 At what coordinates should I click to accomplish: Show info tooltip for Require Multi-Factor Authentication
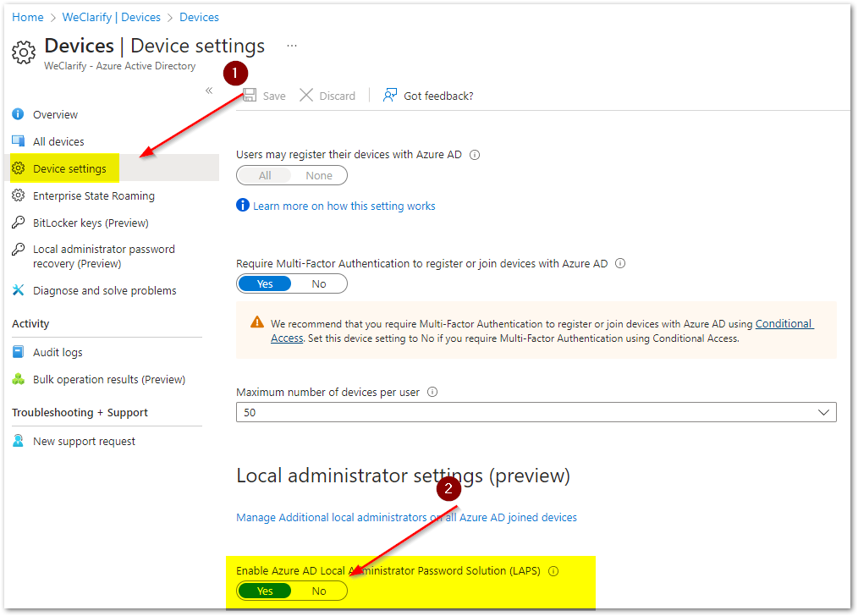[x=620, y=263]
